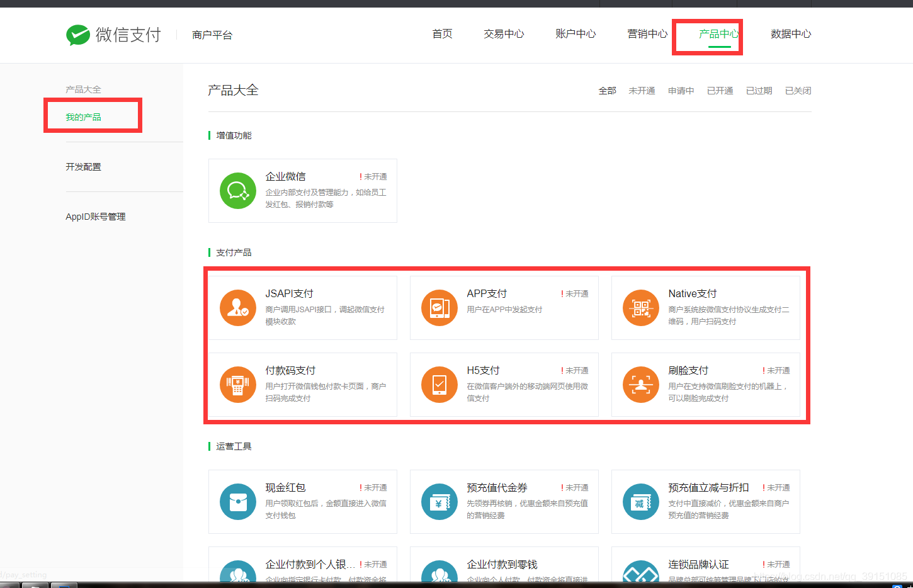Open 营销中心 navigation item
Screen dimensions: 913x588
pyautogui.click(x=647, y=34)
